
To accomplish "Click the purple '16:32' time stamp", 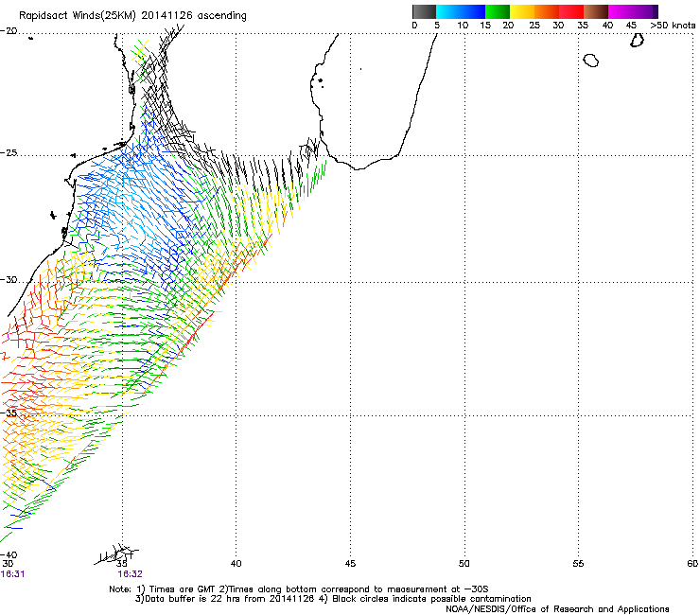I will (130, 574).
